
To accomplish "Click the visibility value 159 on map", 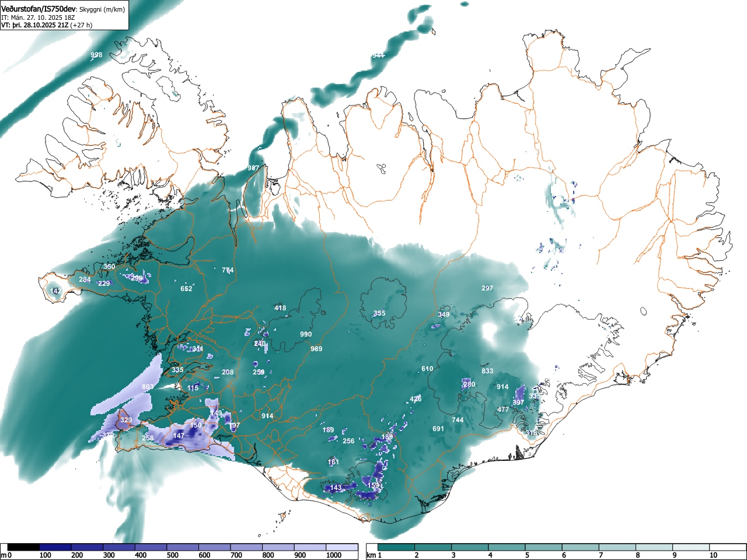I will click(373, 485).
